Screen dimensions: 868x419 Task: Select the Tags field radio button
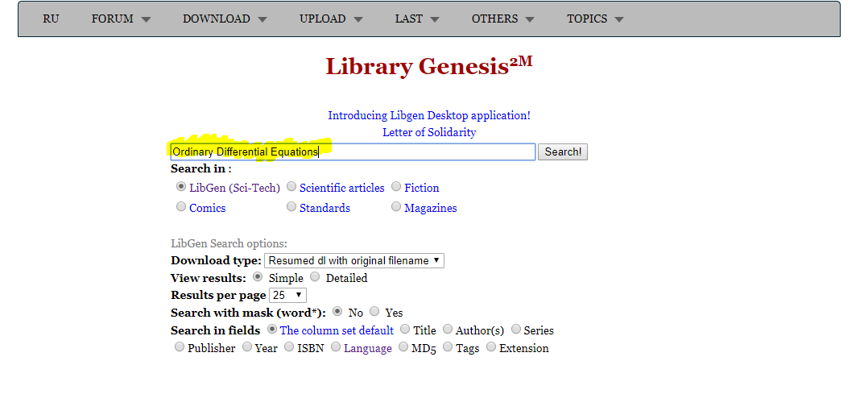click(x=448, y=347)
